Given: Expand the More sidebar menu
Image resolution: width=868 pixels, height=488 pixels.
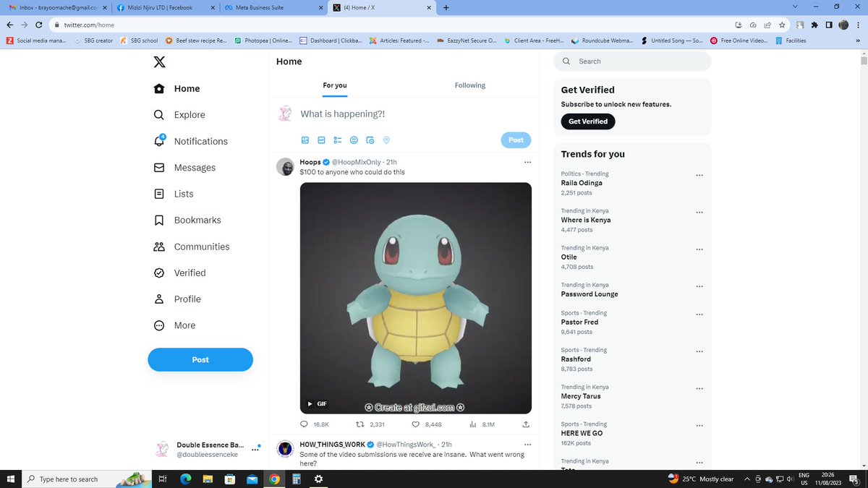Looking at the screenshot, I should tap(174, 325).
